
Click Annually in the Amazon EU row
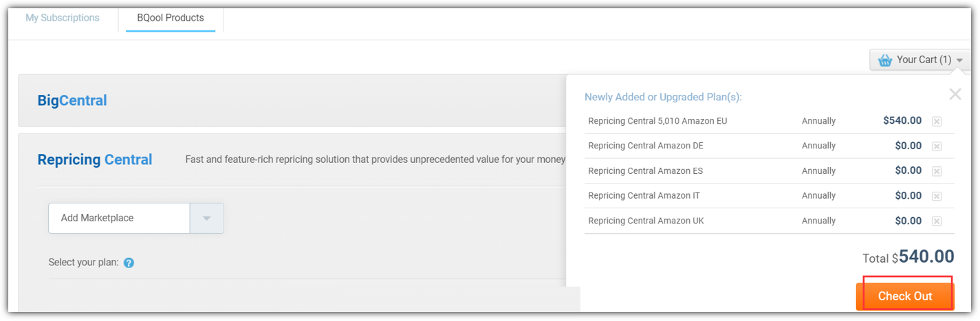pyautogui.click(x=818, y=121)
